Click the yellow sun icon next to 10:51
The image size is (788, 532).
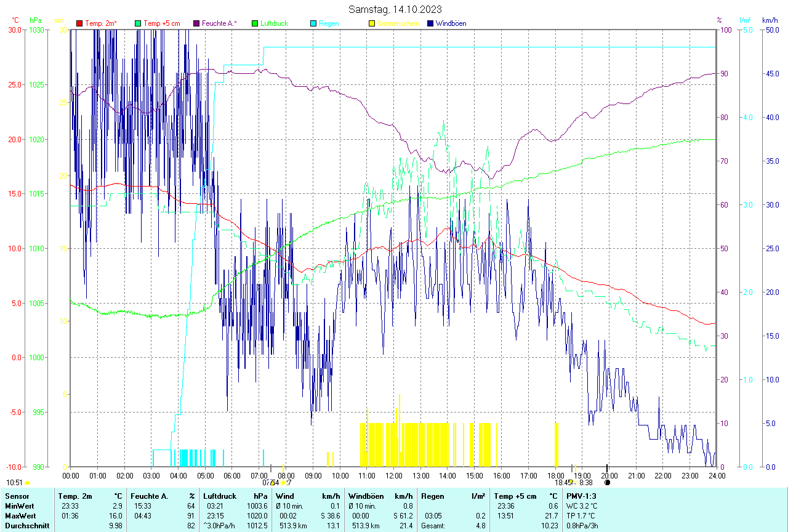[27, 483]
